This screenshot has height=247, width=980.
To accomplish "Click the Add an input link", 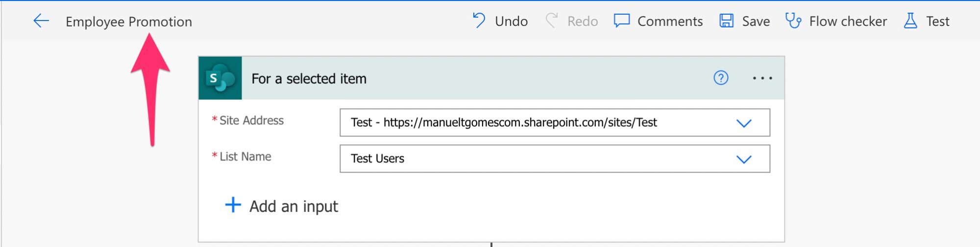I will (x=294, y=206).
